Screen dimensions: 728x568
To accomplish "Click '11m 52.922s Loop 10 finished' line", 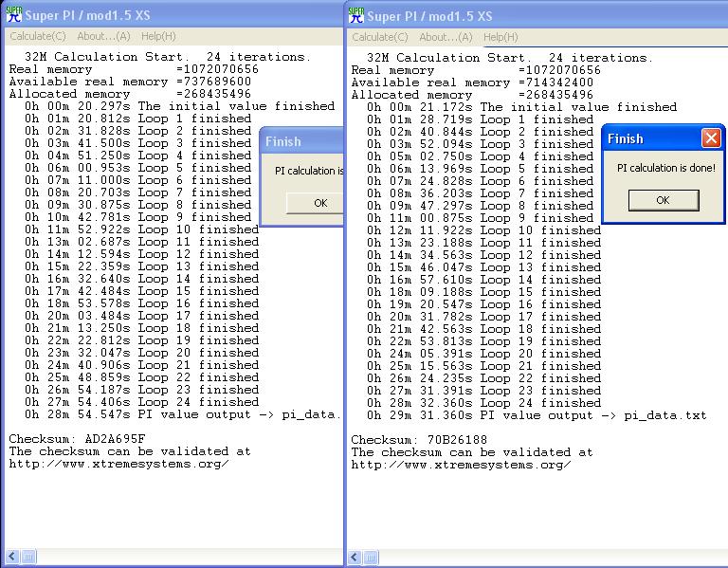I will 141,229.
